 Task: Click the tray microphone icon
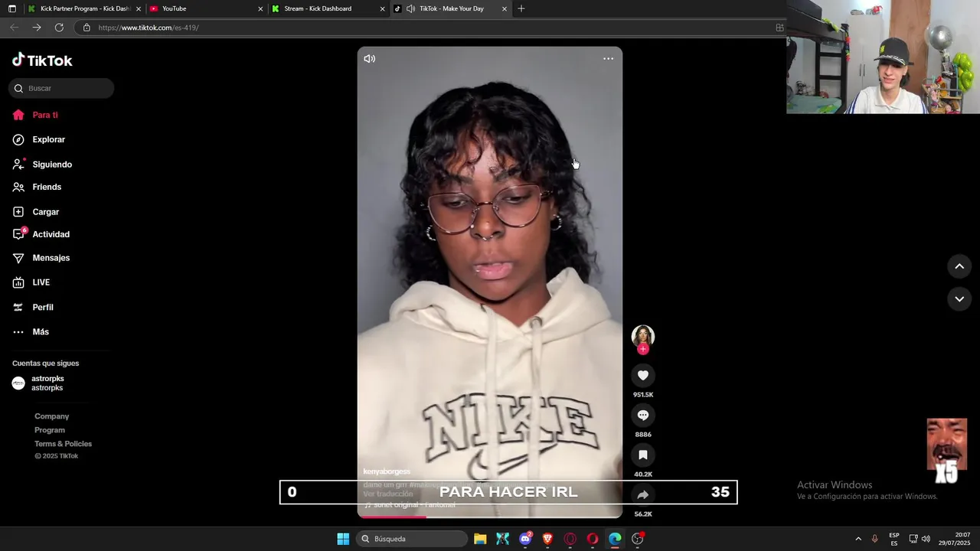(874, 539)
